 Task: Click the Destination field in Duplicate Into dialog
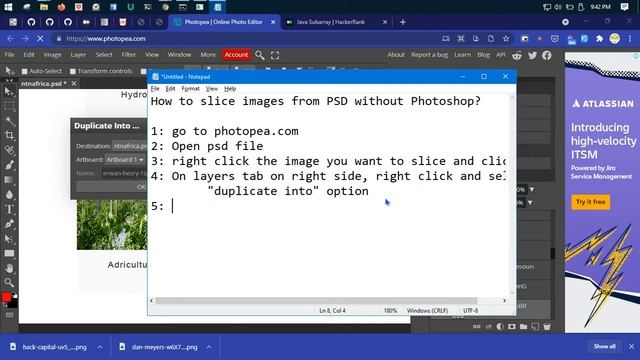pyautogui.click(x=129, y=146)
